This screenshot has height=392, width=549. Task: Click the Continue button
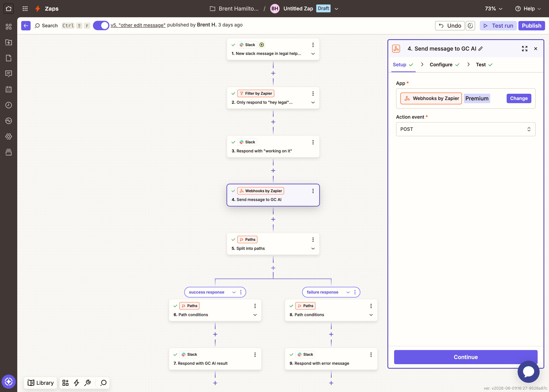pyautogui.click(x=466, y=357)
